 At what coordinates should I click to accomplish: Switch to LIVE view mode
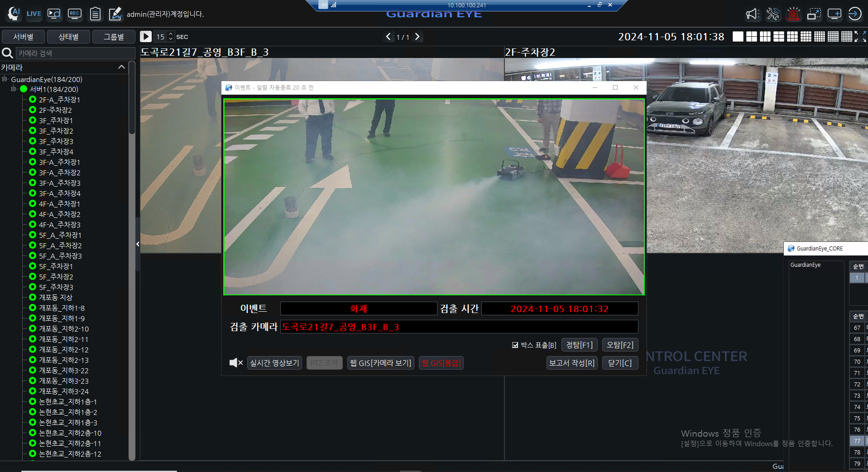coord(34,14)
